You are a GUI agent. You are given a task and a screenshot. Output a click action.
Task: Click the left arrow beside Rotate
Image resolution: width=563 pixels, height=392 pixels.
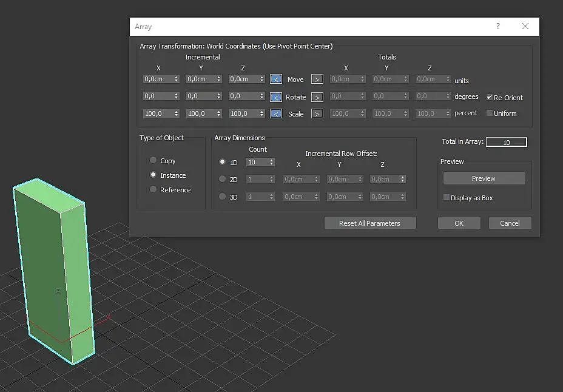276,97
